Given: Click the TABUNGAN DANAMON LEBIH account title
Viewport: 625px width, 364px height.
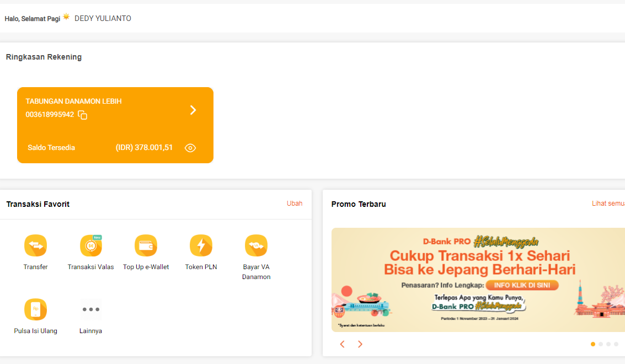Looking at the screenshot, I should coord(74,101).
